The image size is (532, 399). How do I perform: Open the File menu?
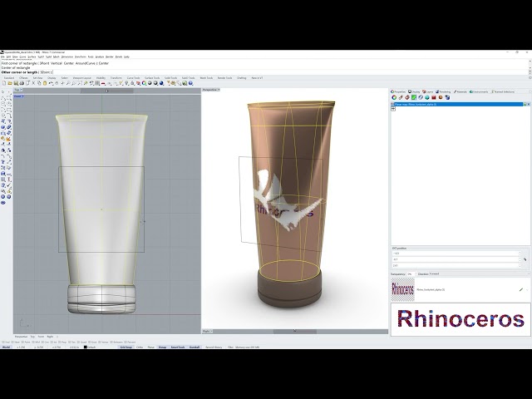(x=2, y=57)
